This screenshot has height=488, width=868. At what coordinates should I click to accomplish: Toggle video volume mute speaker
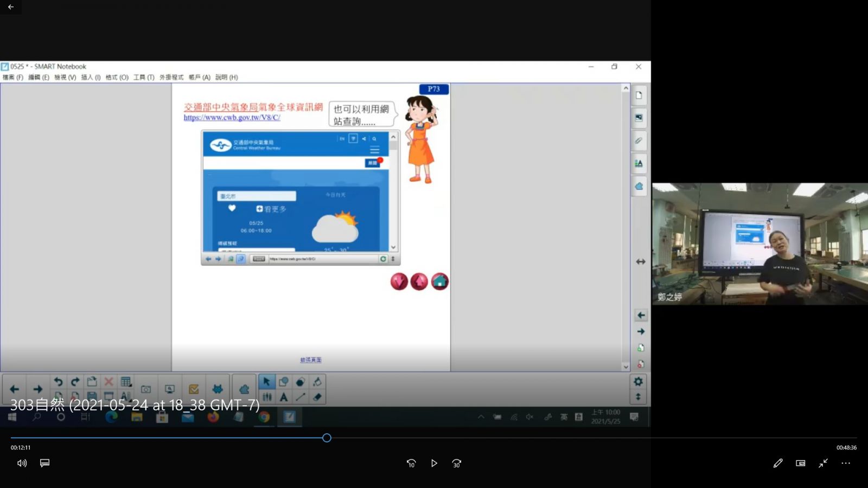pyautogui.click(x=22, y=463)
